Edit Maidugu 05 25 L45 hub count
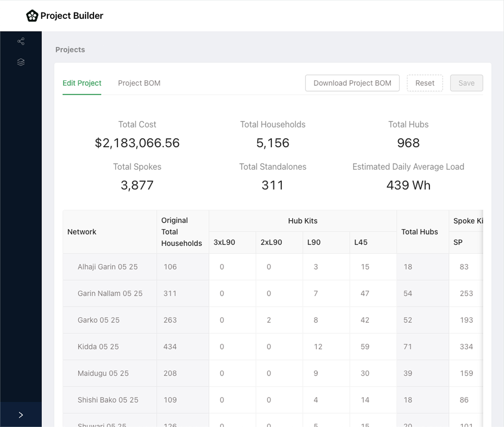The image size is (504, 427). [365, 373]
